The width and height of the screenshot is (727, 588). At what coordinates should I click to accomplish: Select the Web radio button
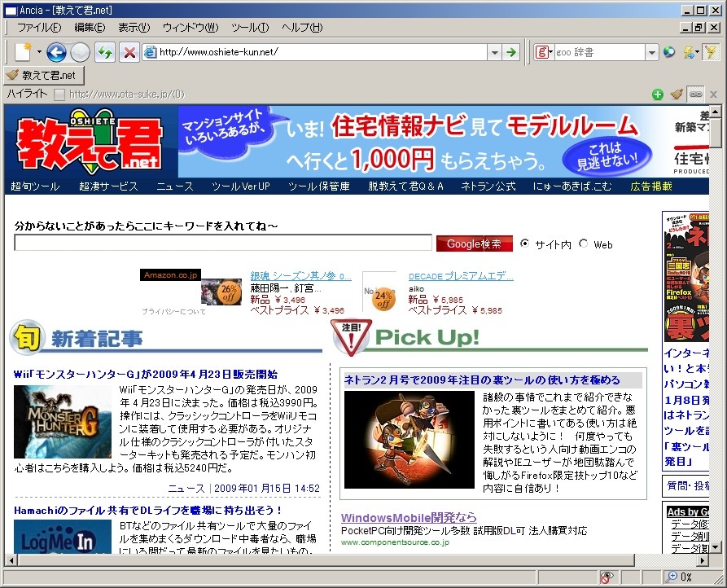click(583, 244)
